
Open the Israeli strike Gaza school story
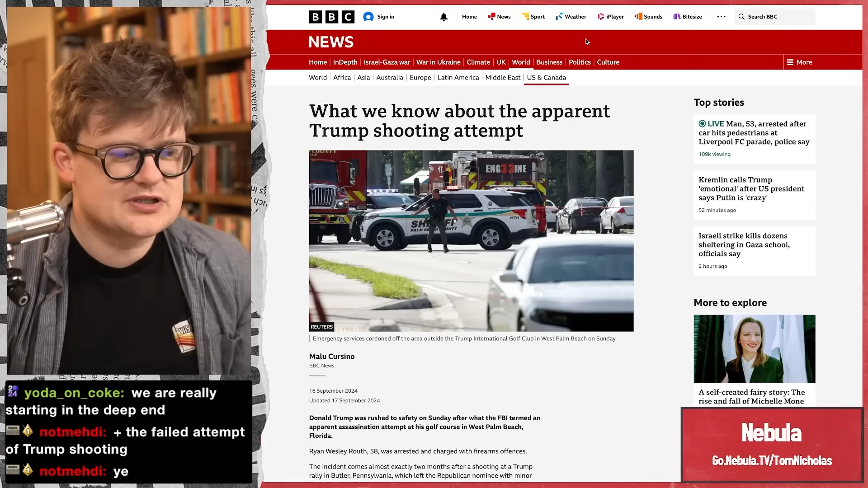[744, 245]
